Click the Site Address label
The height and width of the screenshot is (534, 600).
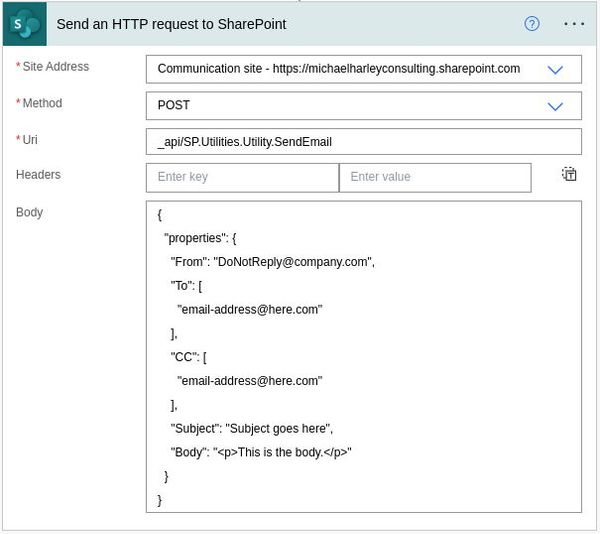click(55, 67)
